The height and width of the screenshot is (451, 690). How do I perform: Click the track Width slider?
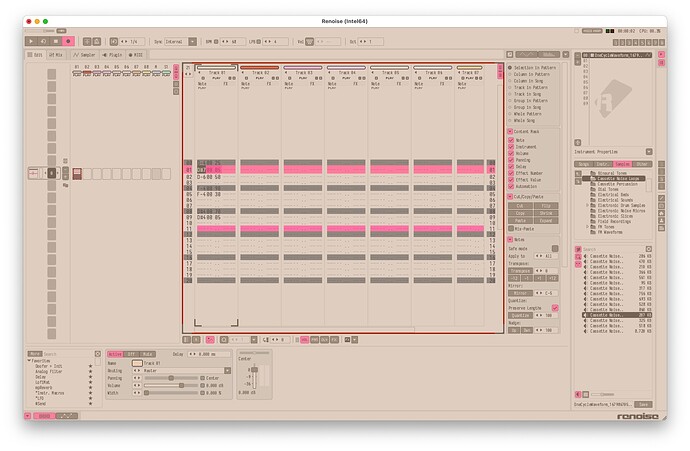pyautogui.click(x=172, y=392)
